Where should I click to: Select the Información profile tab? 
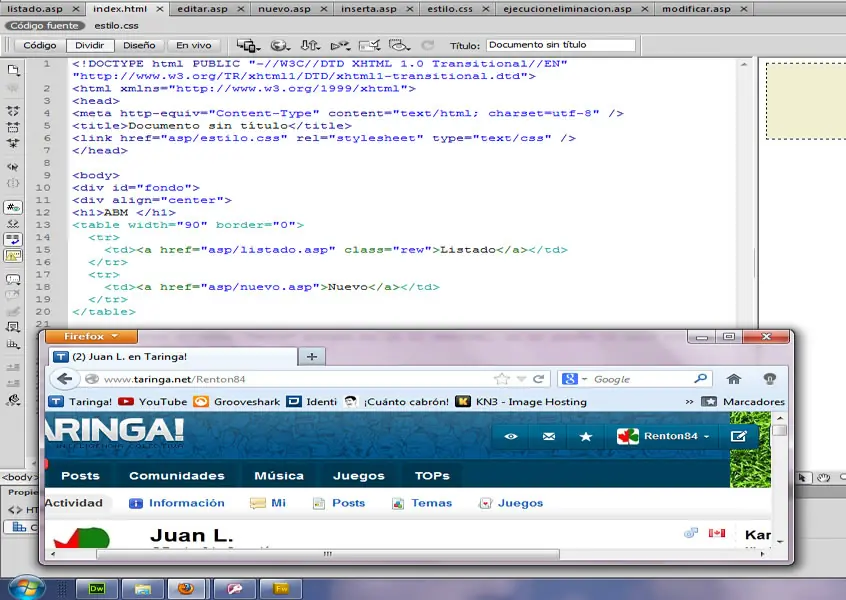177,503
